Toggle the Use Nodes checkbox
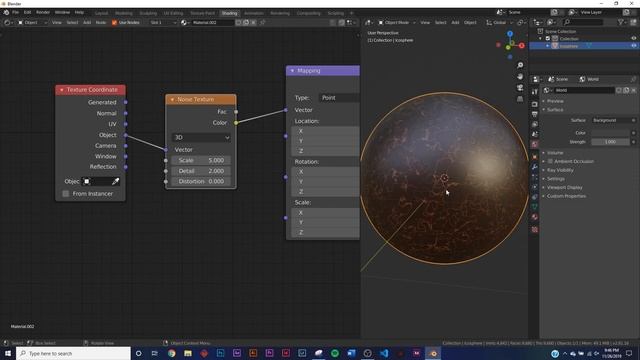 114,22
